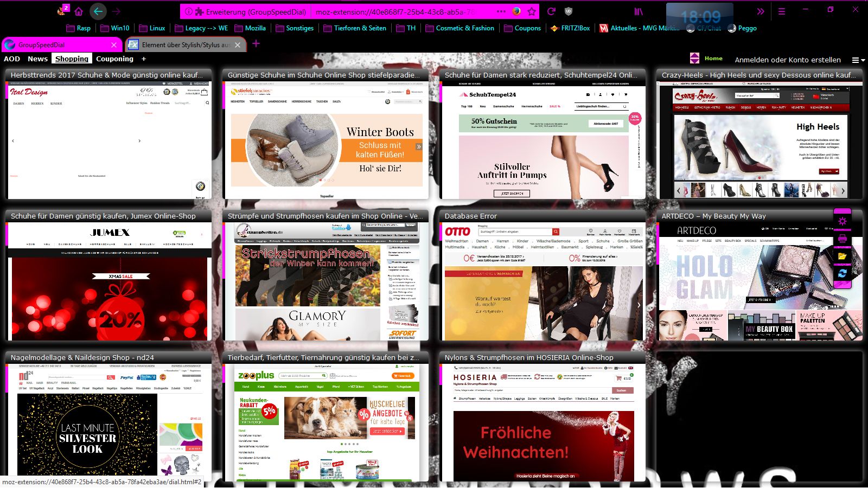
Task: Open dial settings via the gear icon
Action: pos(843,221)
